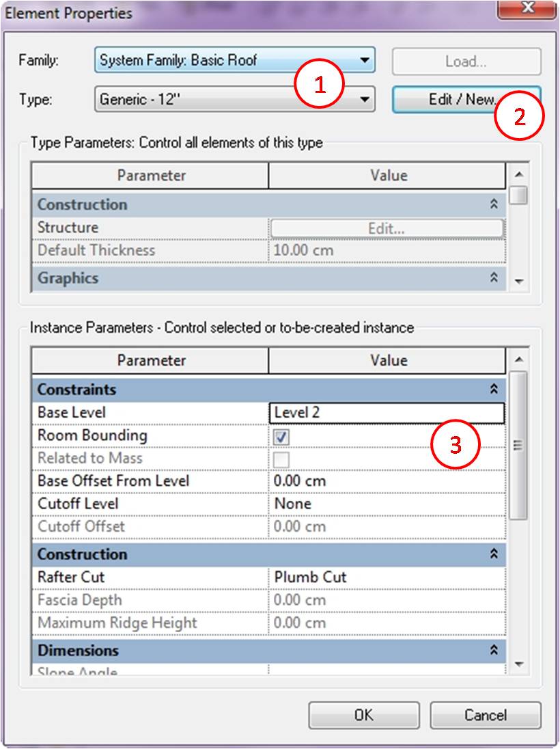Click the Default Thickness label
The height and width of the screenshot is (749, 560).
pos(96,250)
